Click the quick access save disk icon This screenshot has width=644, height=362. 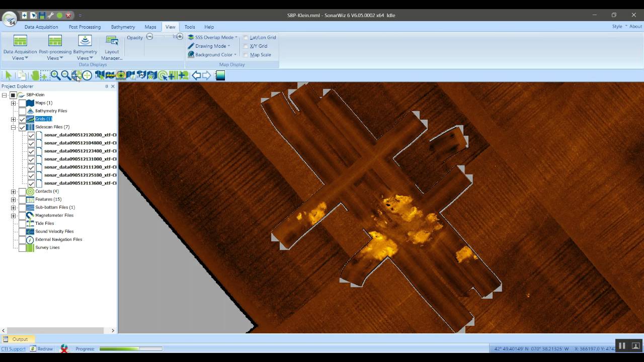(x=42, y=15)
